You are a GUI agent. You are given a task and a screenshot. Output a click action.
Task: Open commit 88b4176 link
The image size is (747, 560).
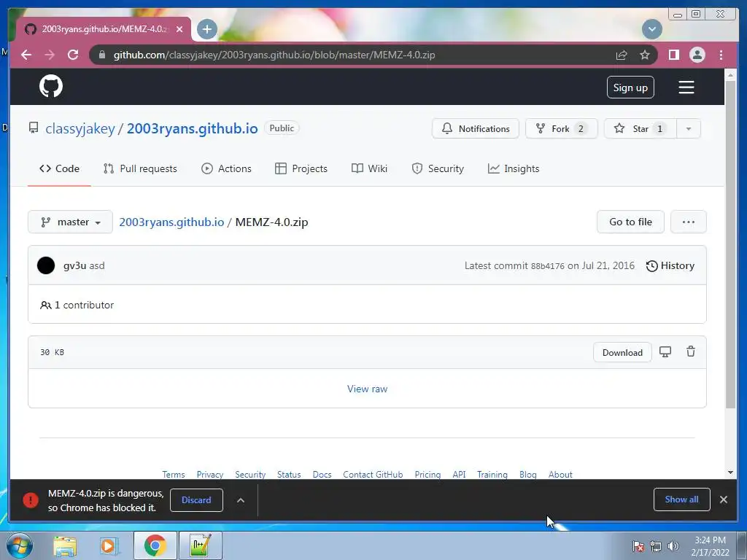(547, 266)
